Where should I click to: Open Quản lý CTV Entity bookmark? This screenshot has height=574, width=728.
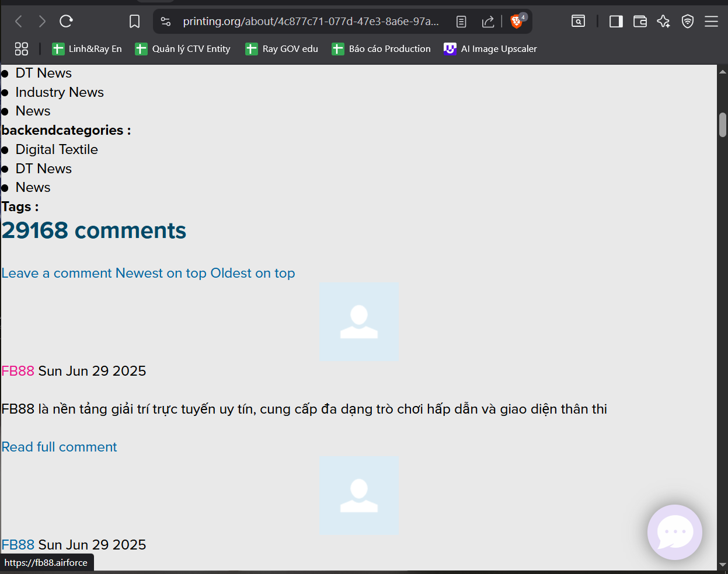coord(183,49)
